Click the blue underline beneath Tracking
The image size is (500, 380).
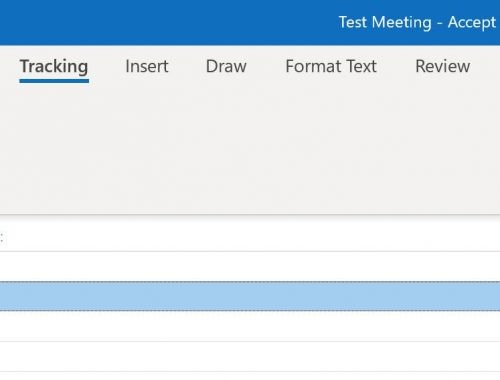(54, 81)
